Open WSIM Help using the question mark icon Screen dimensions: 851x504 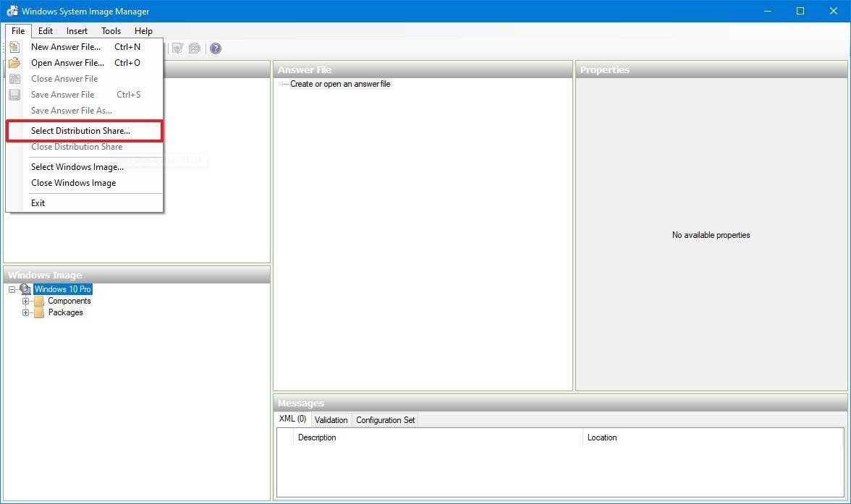click(215, 48)
